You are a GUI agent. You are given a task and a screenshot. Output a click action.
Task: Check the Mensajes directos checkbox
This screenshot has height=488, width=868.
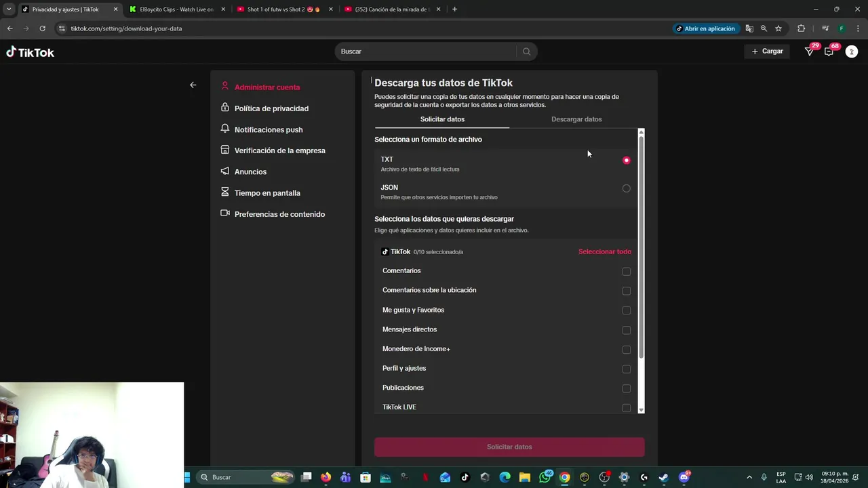626,330
